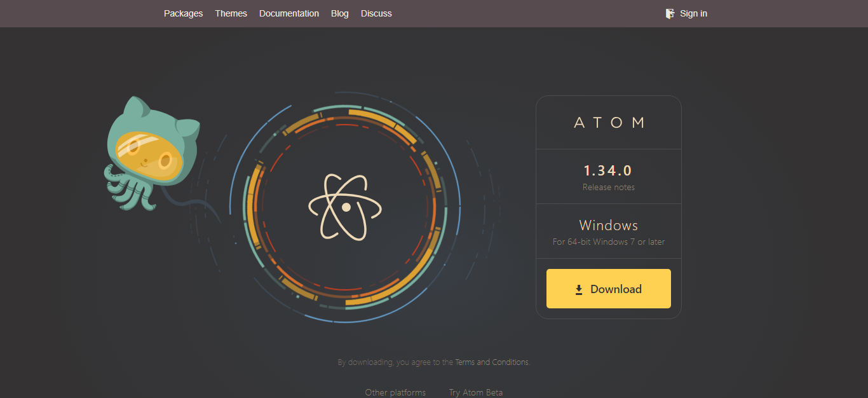Click the sign-in door icon

670,13
